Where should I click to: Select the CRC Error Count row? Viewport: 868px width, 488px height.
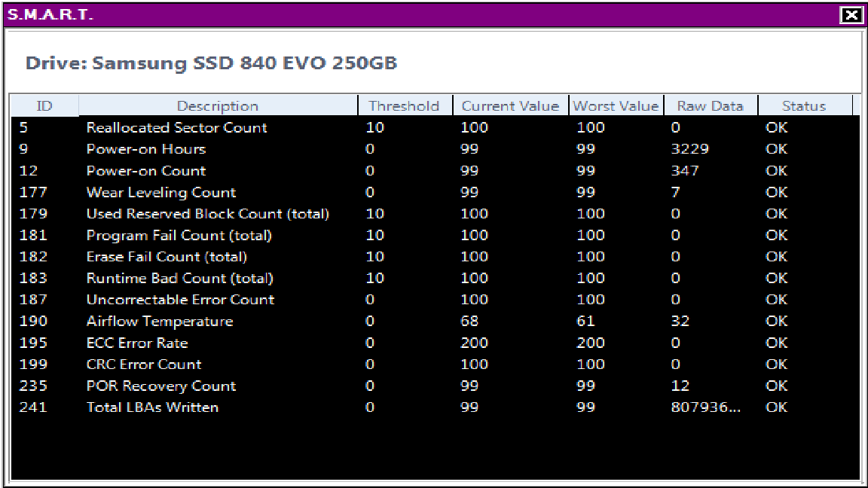tap(435, 364)
